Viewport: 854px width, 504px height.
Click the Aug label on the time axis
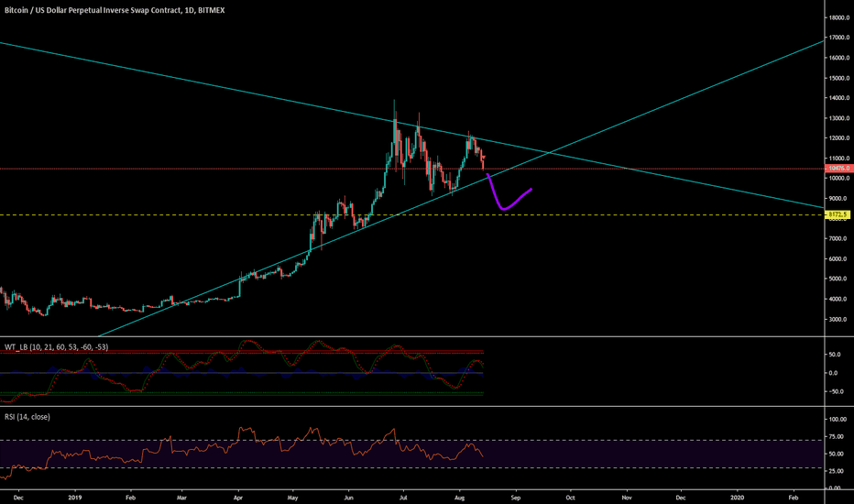459,497
